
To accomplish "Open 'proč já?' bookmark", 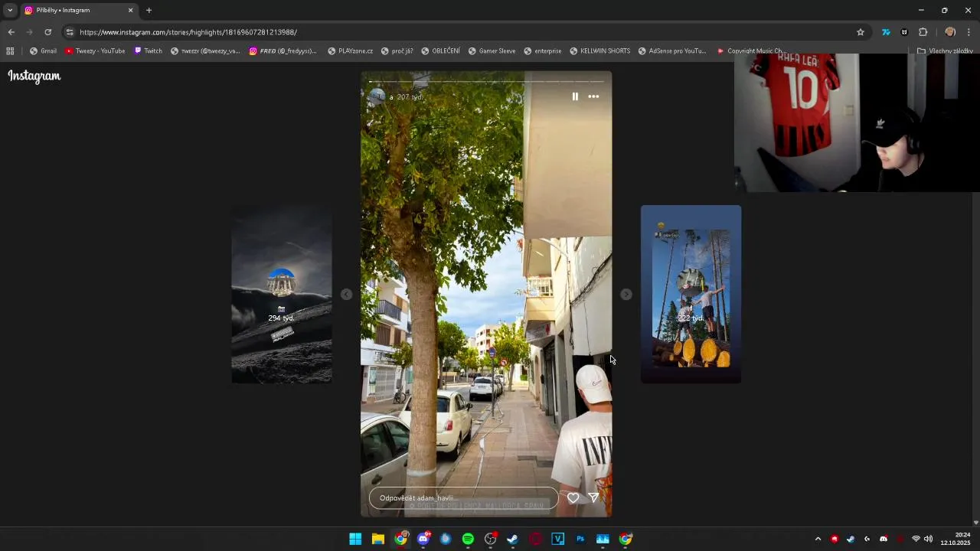I will [397, 51].
